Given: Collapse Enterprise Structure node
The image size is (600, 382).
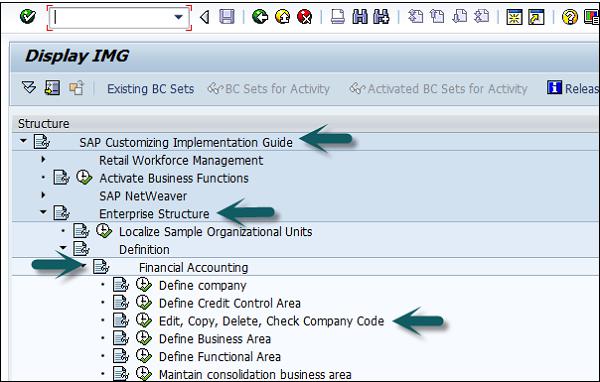Looking at the screenshot, I should (x=43, y=212).
